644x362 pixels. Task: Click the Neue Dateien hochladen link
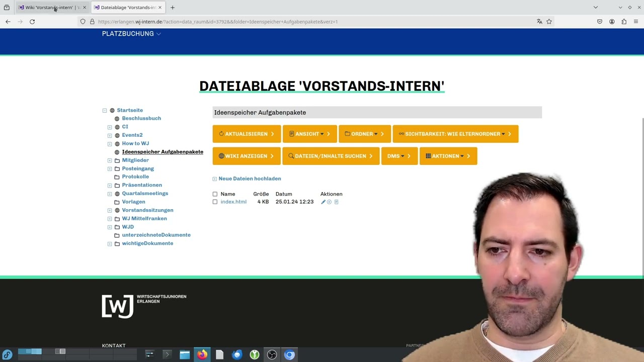tap(250, 178)
